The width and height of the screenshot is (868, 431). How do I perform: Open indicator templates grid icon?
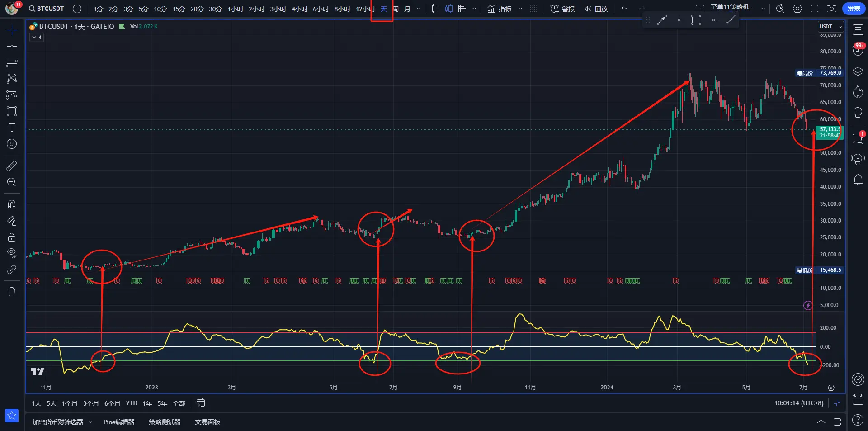[x=533, y=9]
